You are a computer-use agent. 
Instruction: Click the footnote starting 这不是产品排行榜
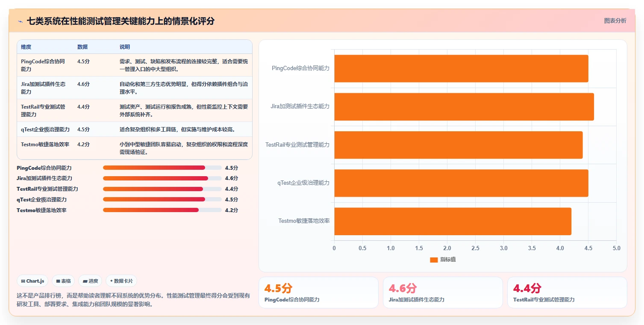coord(133,300)
